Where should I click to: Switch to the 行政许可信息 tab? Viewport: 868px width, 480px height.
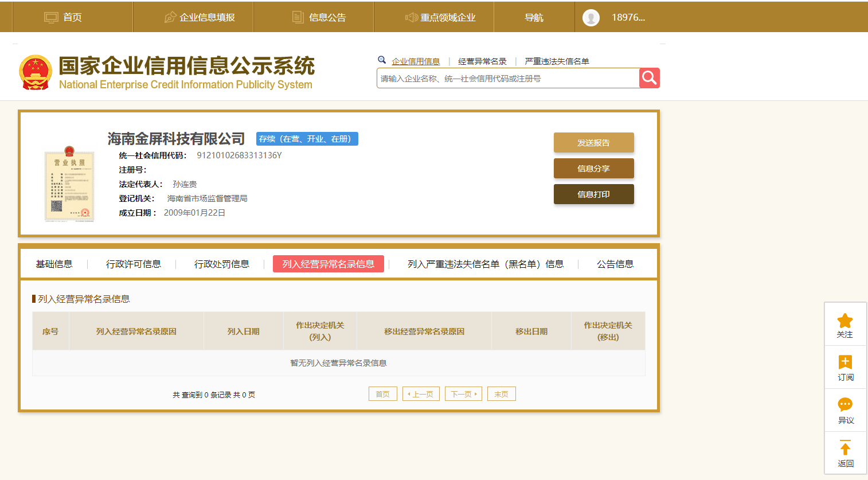tap(134, 264)
